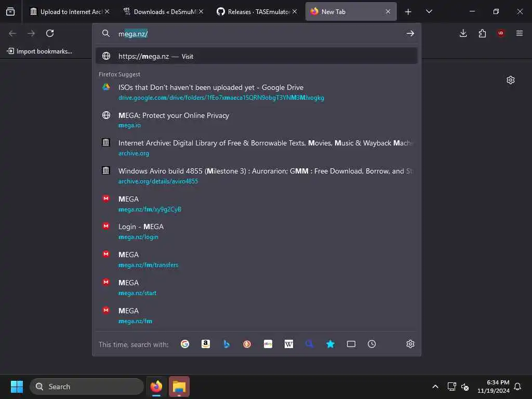Open notification center bell icon
Image resolution: width=532 pixels, height=399 pixels.
click(x=517, y=387)
